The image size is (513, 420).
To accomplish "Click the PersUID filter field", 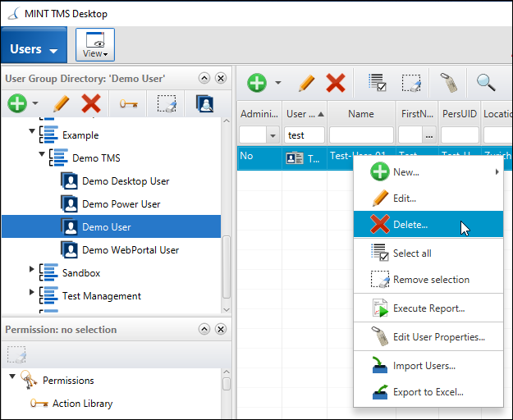I will pyautogui.click(x=460, y=135).
